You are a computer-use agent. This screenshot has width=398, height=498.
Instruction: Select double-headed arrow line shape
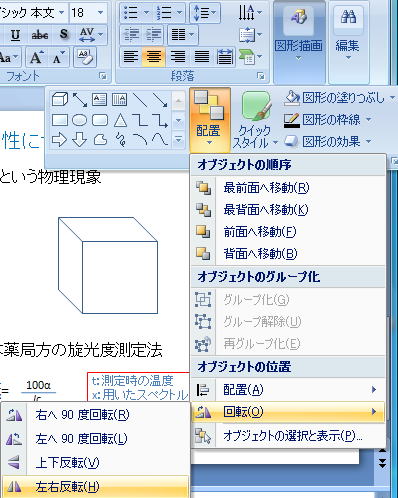click(80, 99)
